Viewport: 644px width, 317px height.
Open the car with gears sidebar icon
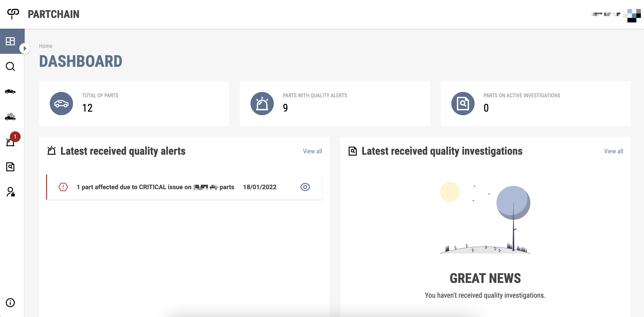point(10,117)
